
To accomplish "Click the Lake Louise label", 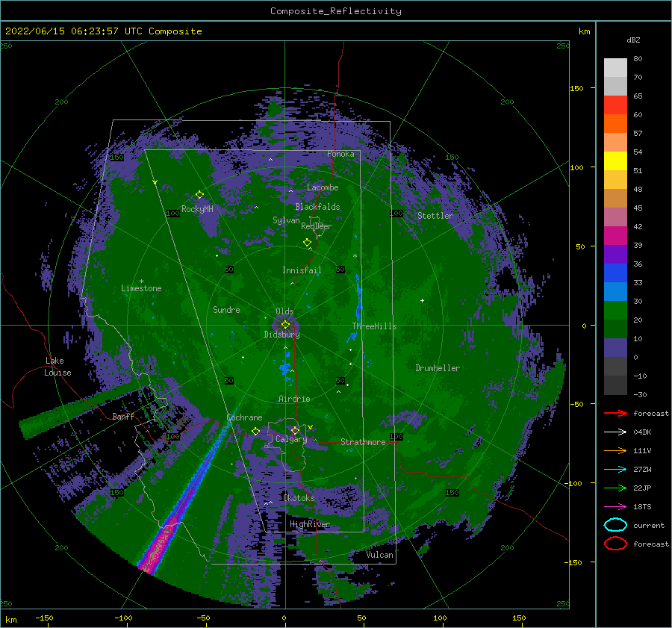I will pyautogui.click(x=58, y=367).
